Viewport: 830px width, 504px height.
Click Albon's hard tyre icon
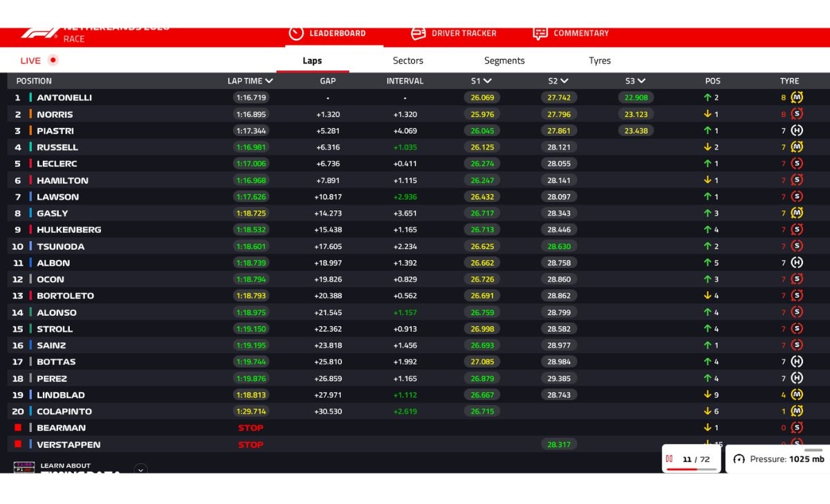[x=797, y=263]
